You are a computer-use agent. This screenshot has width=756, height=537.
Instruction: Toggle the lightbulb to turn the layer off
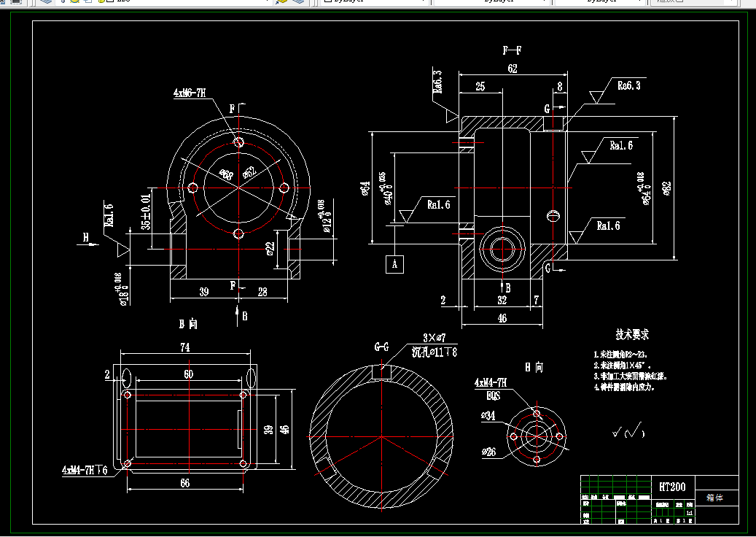tap(62, 2)
